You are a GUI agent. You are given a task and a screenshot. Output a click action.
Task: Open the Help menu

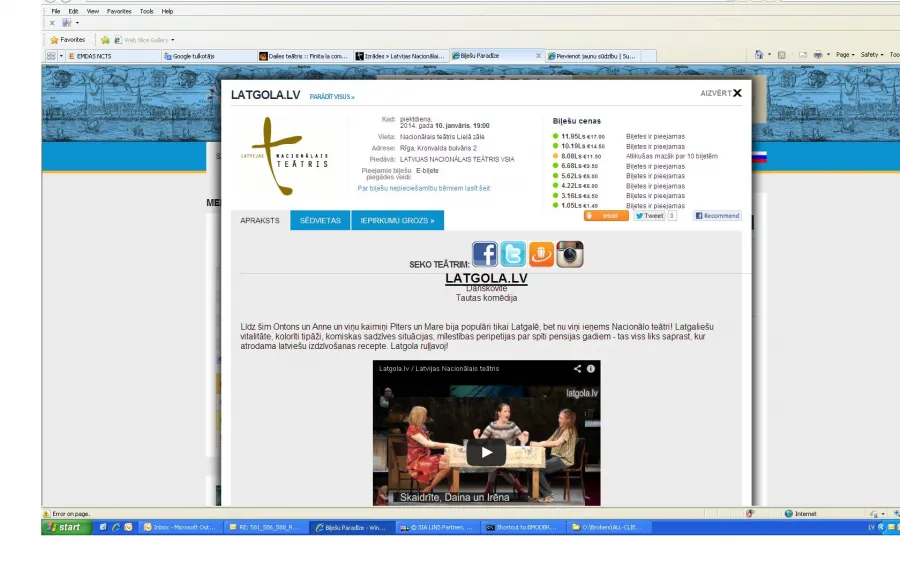click(x=167, y=11)
